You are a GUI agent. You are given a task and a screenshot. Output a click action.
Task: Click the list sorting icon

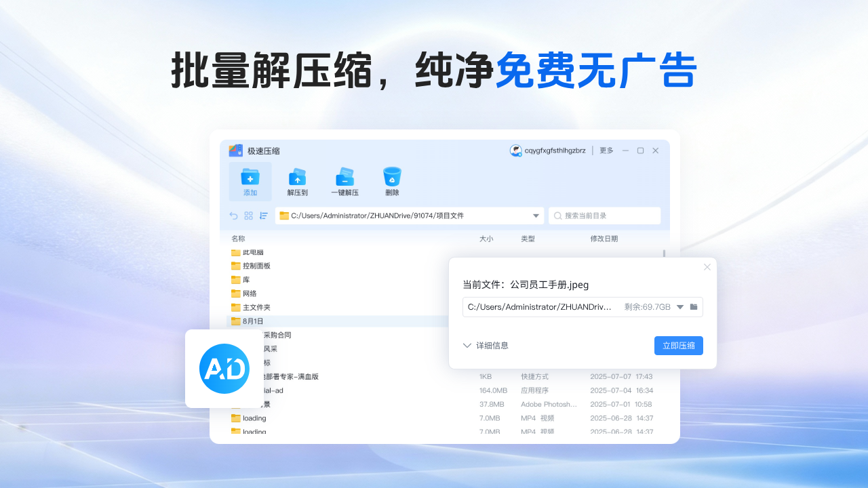[263, 215]
